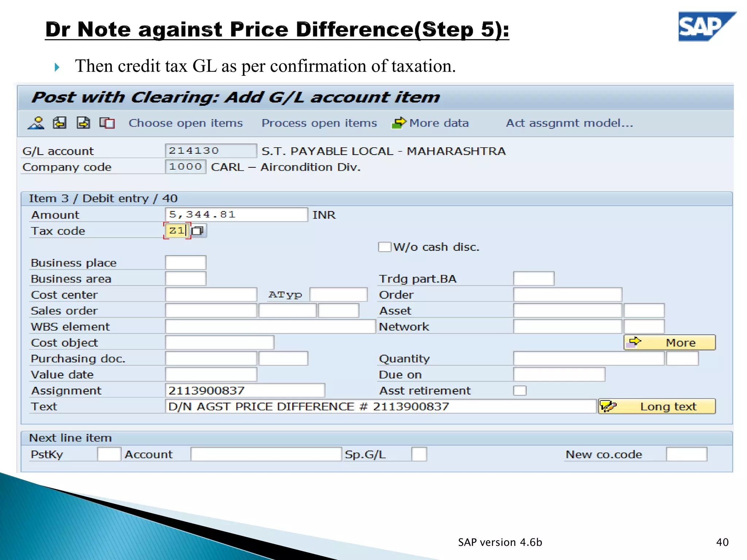Screen dimensions: 747x560
Task: Click the Quantity input field
Action: coord(589,358)
